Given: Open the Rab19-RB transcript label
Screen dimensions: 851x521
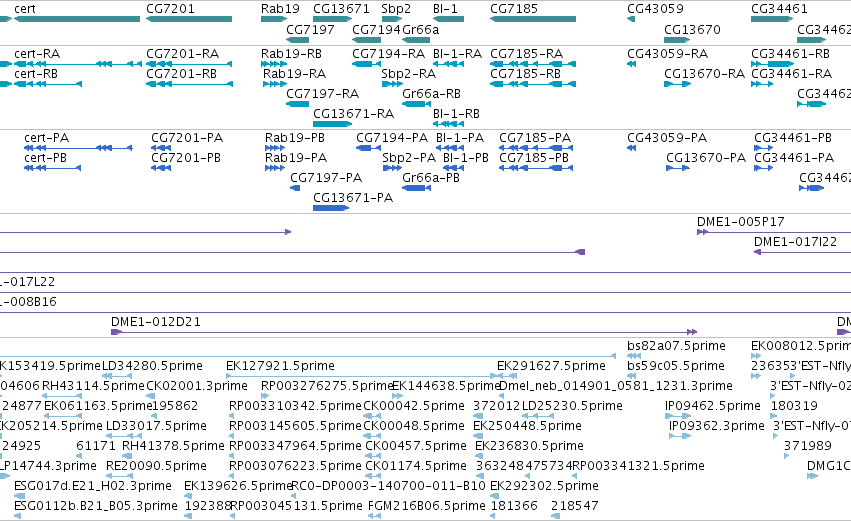Looking at the screenshot, I should pyautogui.click(x=291, y=54).
